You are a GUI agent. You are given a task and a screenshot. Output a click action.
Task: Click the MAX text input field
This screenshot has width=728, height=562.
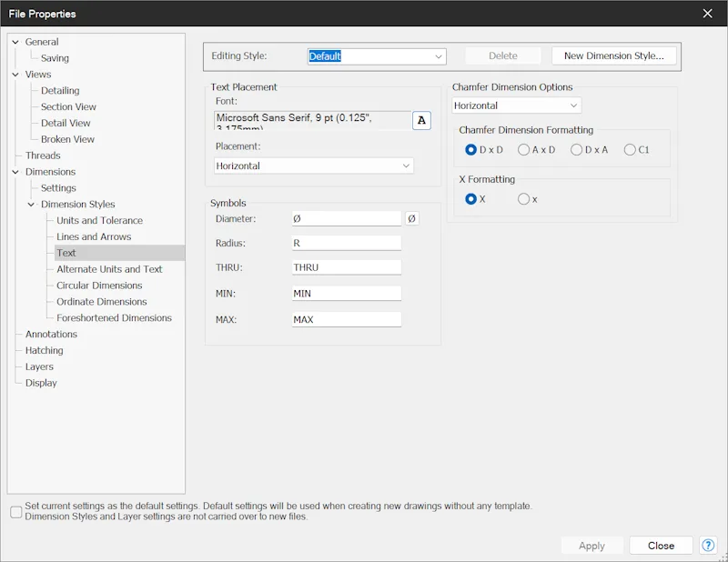(x=347, y=319)
